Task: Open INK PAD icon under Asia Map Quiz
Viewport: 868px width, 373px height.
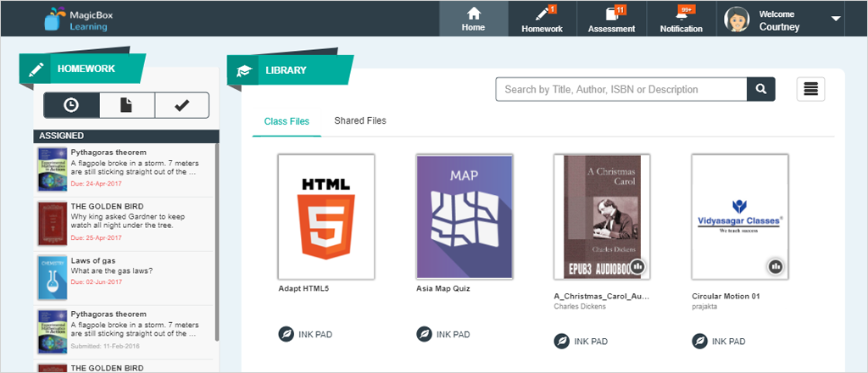Action: coord(424,334)
